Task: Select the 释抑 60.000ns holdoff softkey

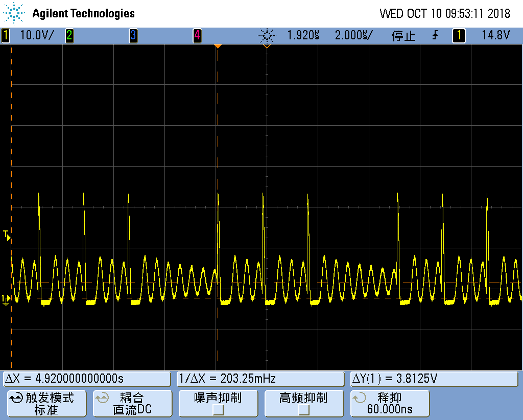Action: [390, 403]
